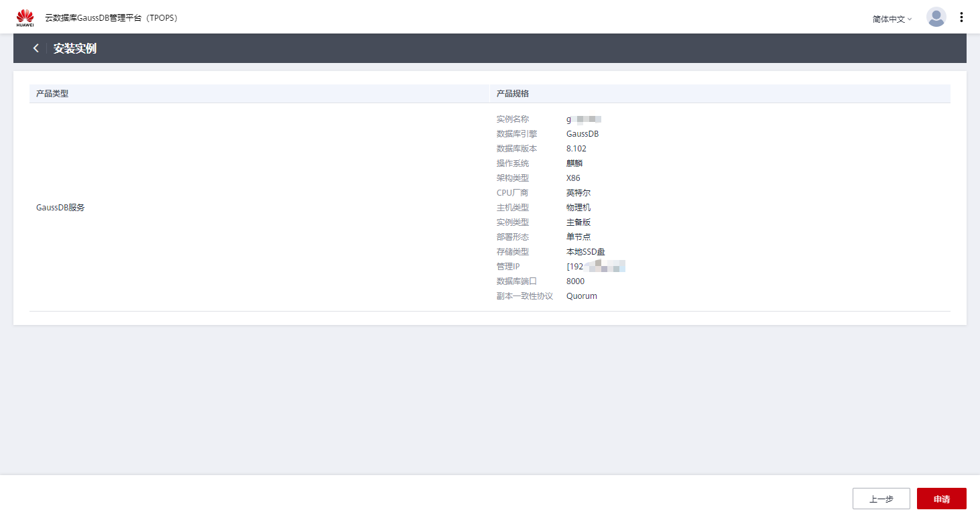Click the 8000 port value
980x522 pixels.
(575, 281)
